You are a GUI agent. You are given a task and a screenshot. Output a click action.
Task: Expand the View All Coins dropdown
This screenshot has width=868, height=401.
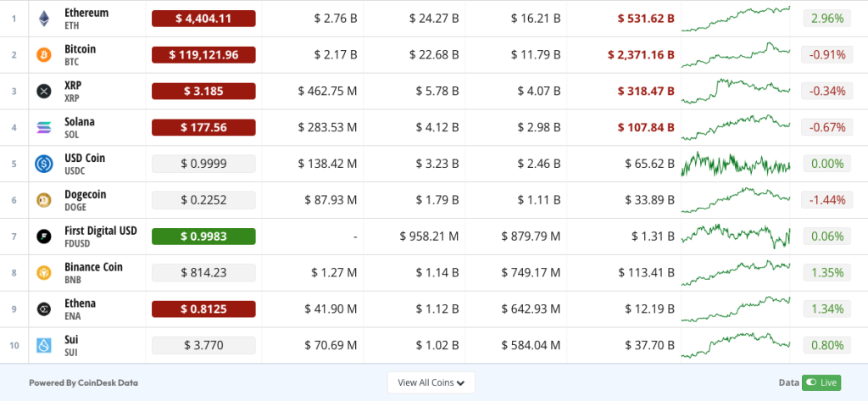click(x=431, y=382)
